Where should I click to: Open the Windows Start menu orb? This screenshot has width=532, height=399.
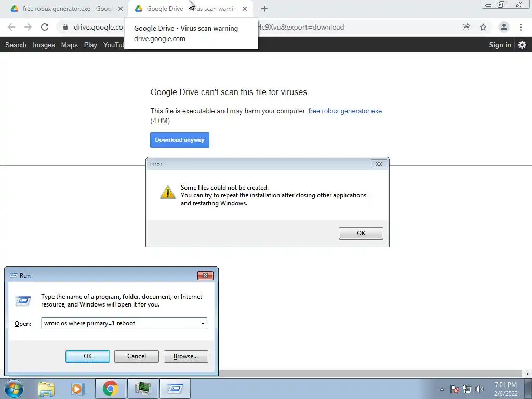(x=14, y=389)
